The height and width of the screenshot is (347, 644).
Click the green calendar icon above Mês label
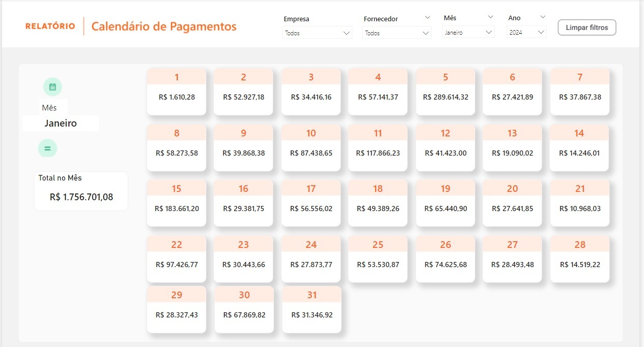[x=52, y=87]
